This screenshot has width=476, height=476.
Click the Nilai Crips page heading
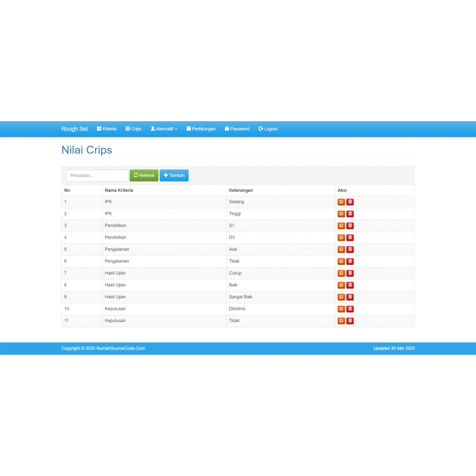87,150
